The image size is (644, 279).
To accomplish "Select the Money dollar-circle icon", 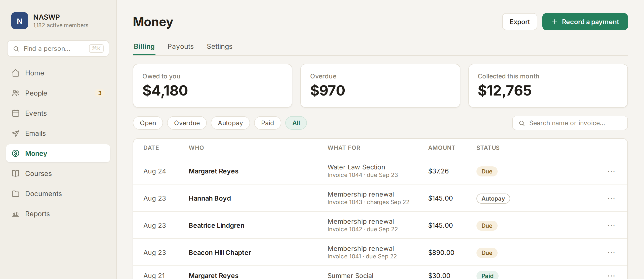I will coord(16,153).
